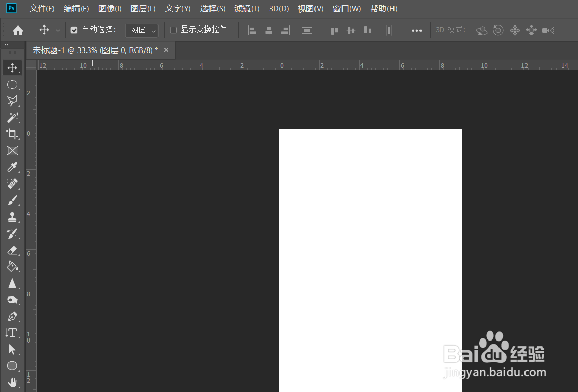
Task: Align bottom edges of layers
Action: [367, 30]
